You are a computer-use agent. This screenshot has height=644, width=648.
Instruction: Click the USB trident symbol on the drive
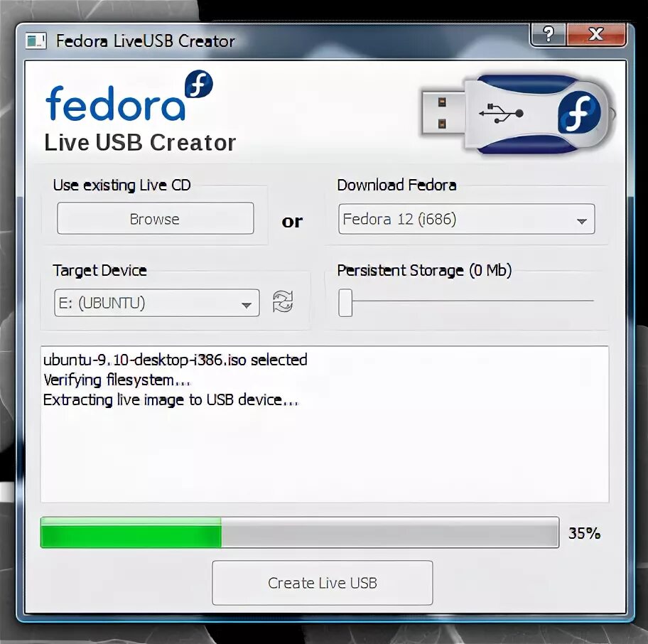pyautogui.click(x=502, y=113)
